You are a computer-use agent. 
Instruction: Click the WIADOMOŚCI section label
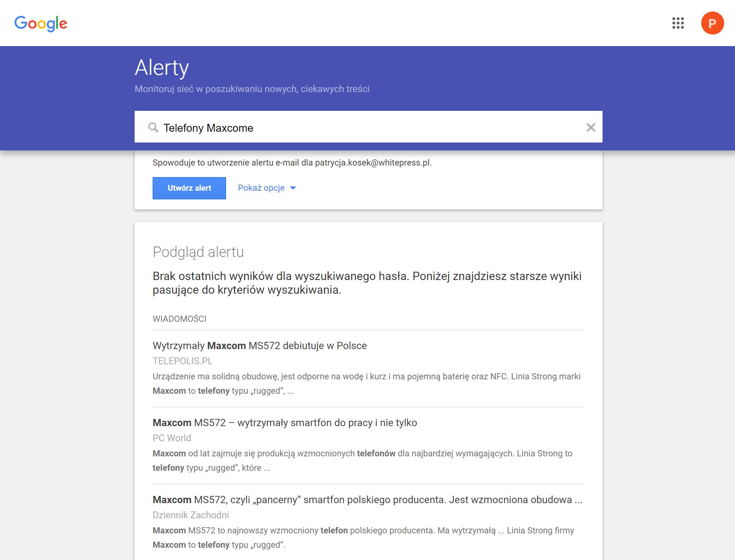179,319
